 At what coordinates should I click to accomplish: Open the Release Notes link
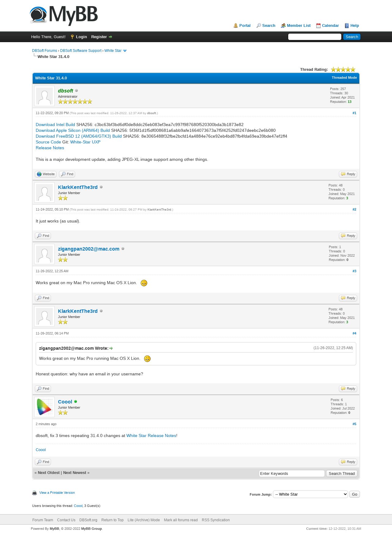(50, 148)
